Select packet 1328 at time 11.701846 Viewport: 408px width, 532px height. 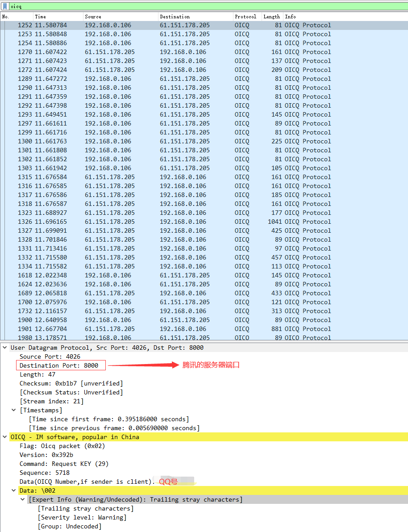click(x=204, y=239)
